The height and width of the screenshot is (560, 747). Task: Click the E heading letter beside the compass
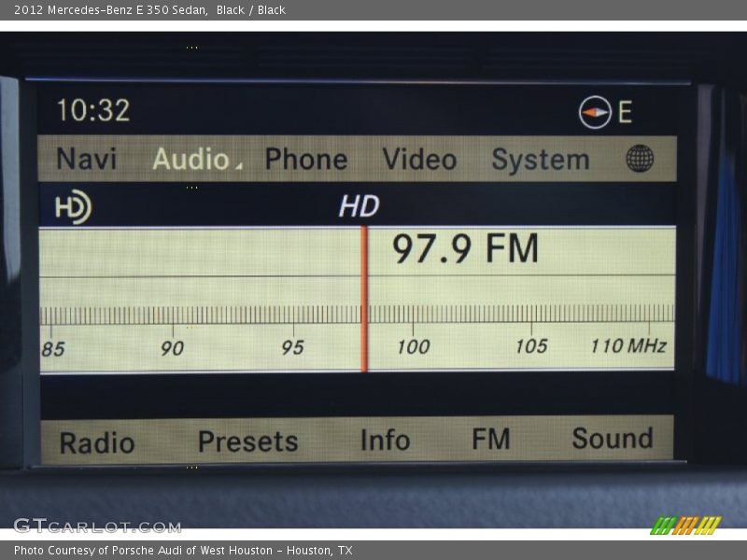click(x=625, y=112)
